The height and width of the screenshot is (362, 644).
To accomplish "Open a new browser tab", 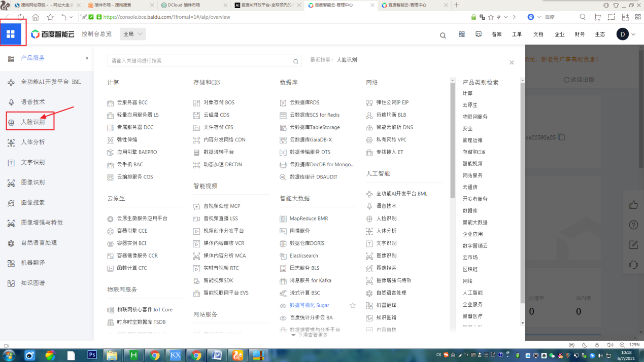I will pyautogui.click(x=457, y=5).
